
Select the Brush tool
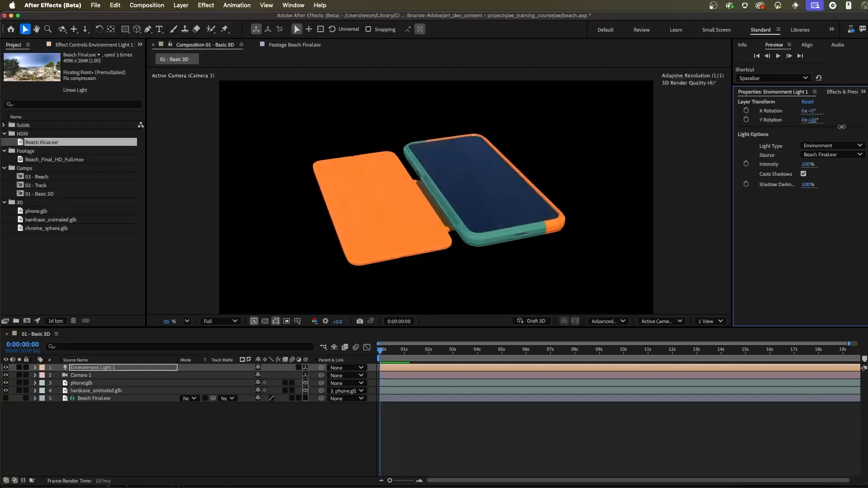pyautogui.click(x=173, y=29)
